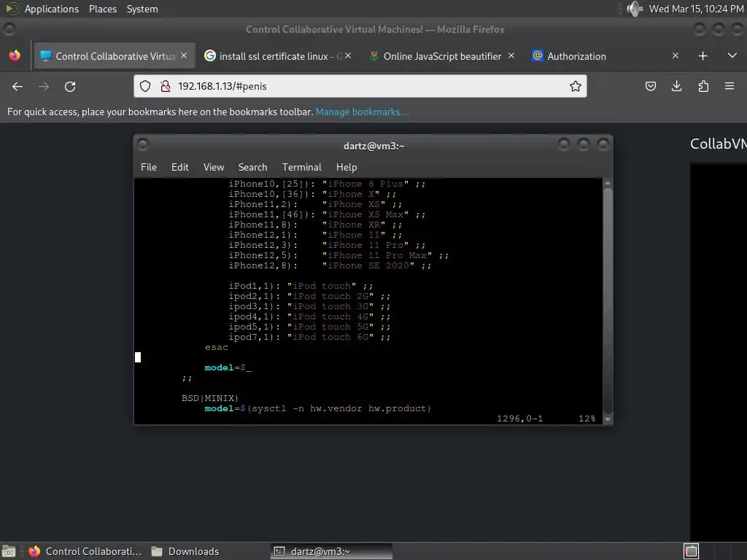
Task: Click the "iPhone 8 Plus" line in the terminal
Action: tap(327, 184)
